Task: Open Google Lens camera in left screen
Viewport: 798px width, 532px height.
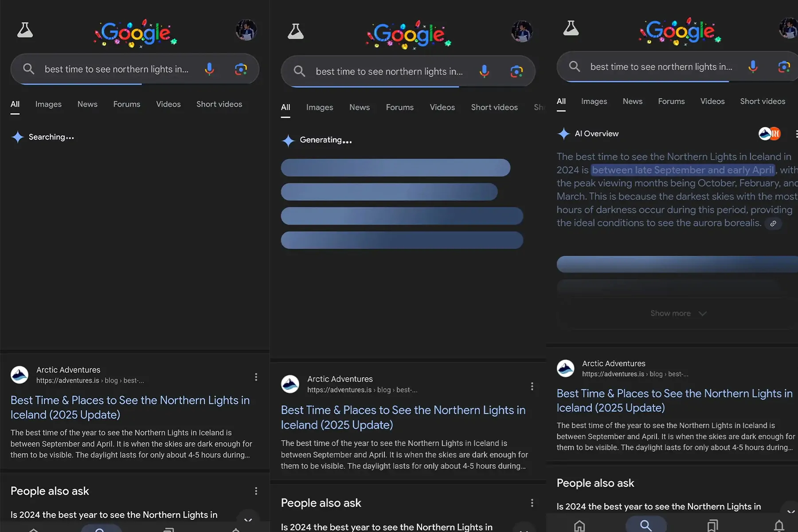Action: 241,69
